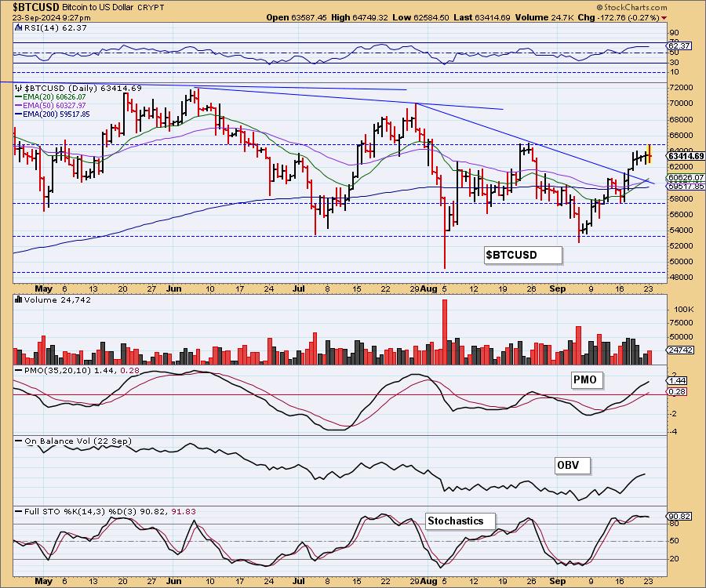This screenshot has width=706, height=588.
Task: Click the EMA(20) 60626.07 legend text
Action: [54, 96]
